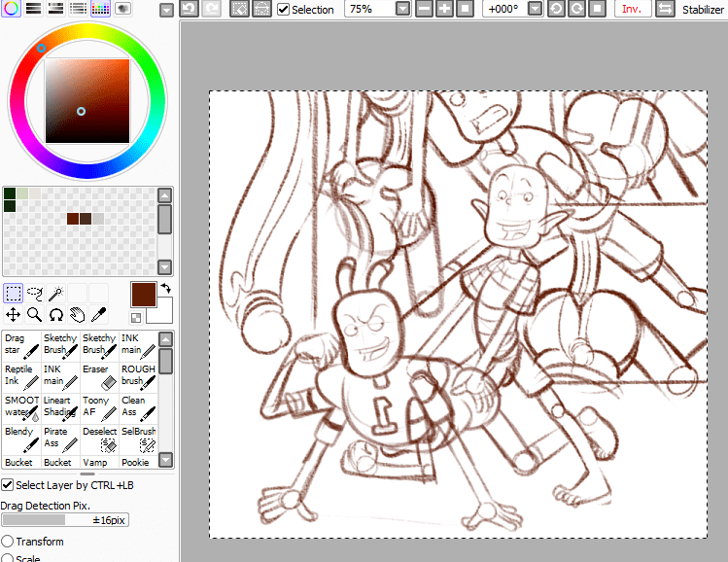Viewport: 728px width, 562px height.
Task: Open the rotation angle dropdown arrow
Action: click(x=536, y=9)
